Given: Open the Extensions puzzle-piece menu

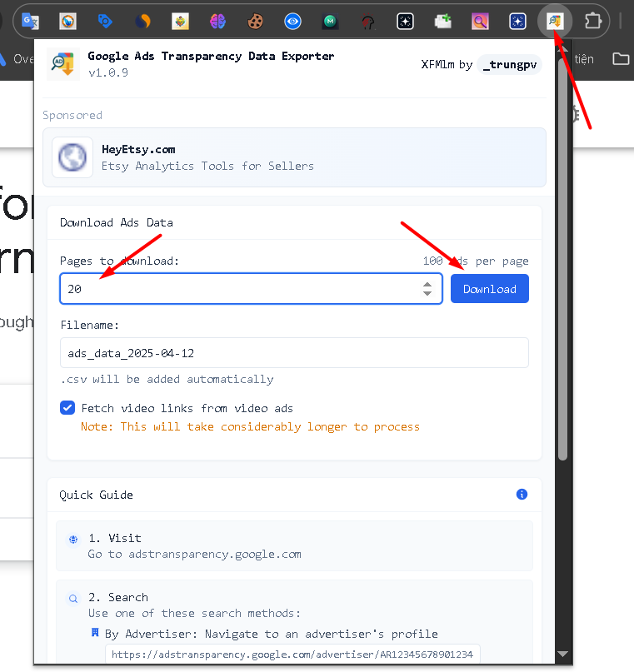Looking at the screenshot, I should [x=593, y=21].
